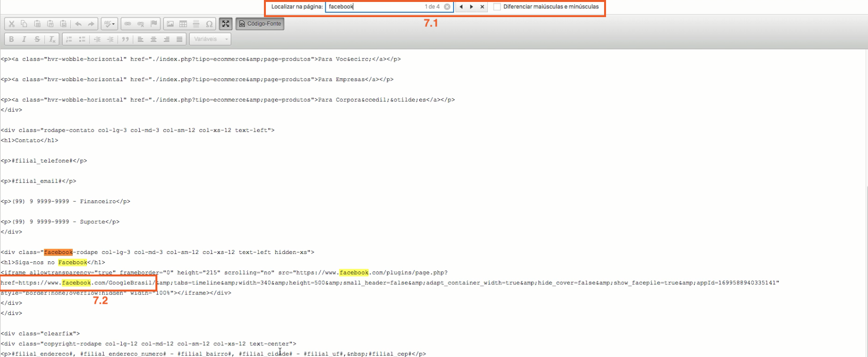Toggle the Código-Fonte source button
This screenshot has height=357, width=868.
coord(260,24)
